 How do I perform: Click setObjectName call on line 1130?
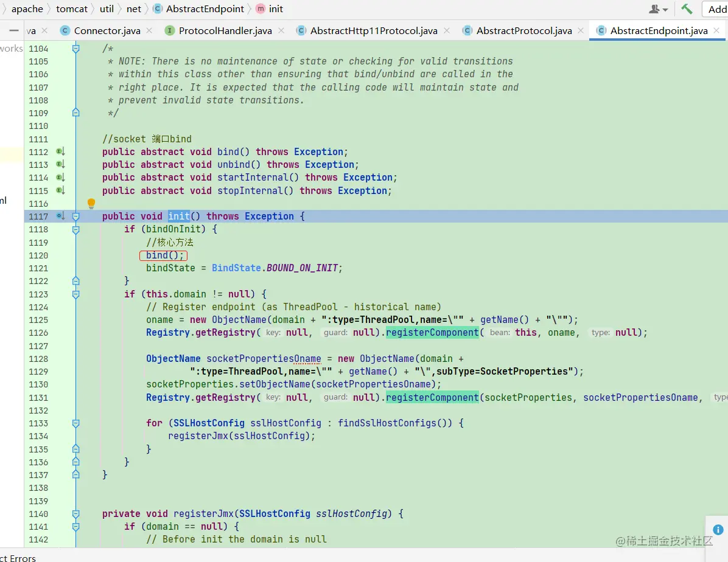277,384
